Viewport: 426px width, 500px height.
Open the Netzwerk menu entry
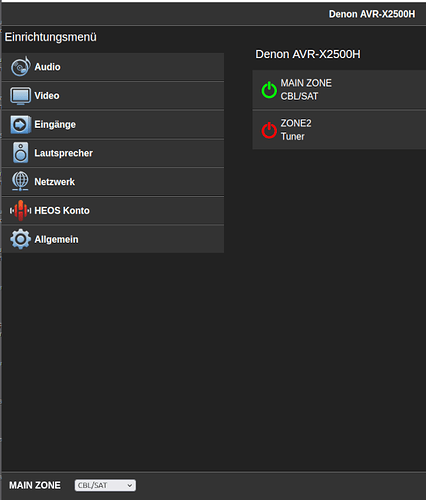click(x=113, y=182)
